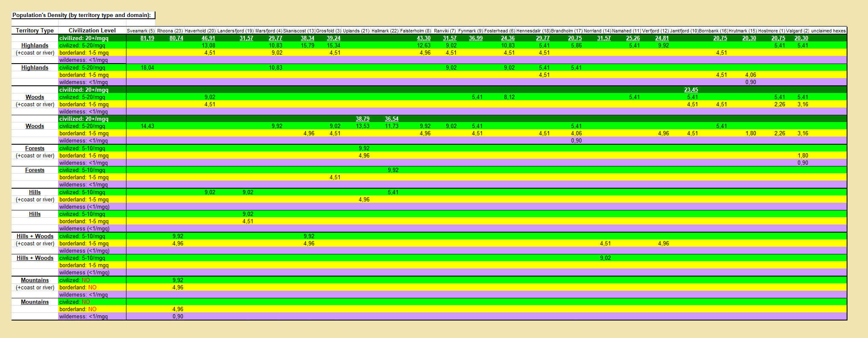This screenshot has width=868, height=338.
Task: Click the 80,74 density value under Rhoona
Action: point(176,38)
